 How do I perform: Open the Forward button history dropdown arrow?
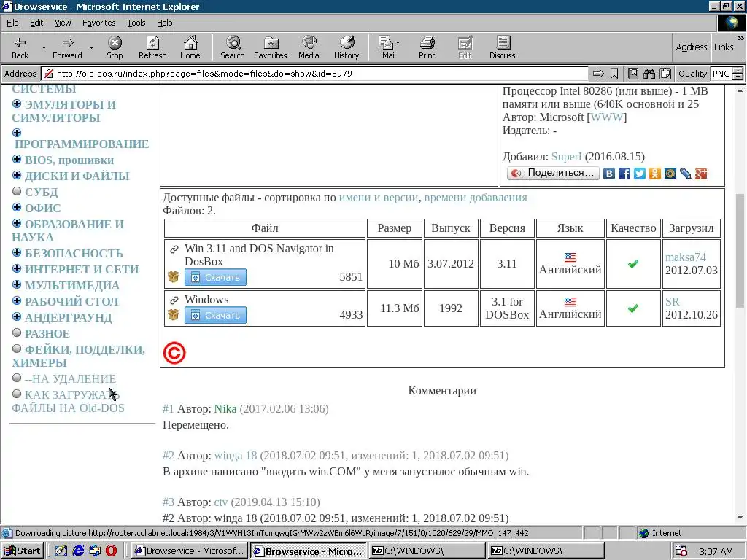tap(91, 47)
